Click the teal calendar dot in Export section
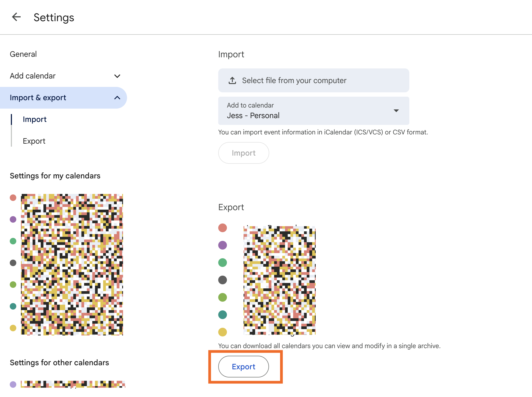Viewport: 532px width, 397px height. (x=223, y=315)
